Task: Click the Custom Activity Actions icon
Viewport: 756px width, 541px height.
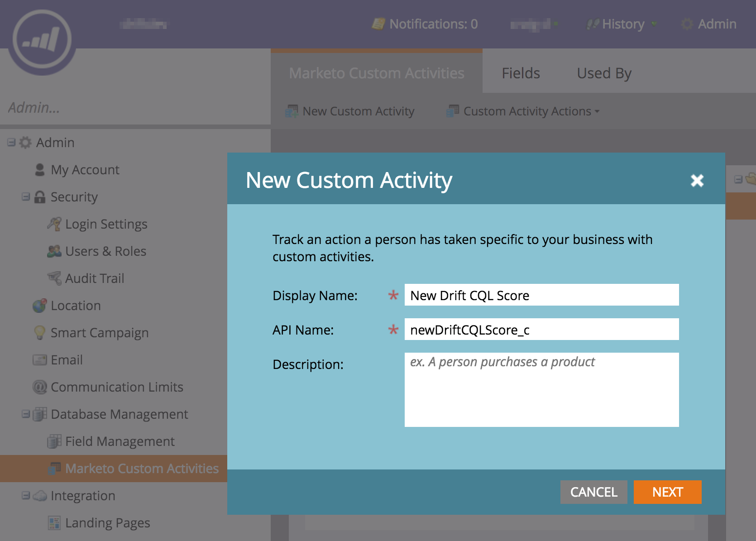Action: click(x=453, y=111)
